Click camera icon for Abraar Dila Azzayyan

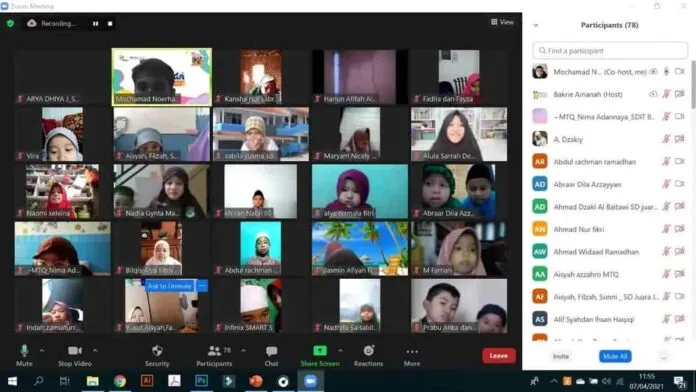pos(680,184)
